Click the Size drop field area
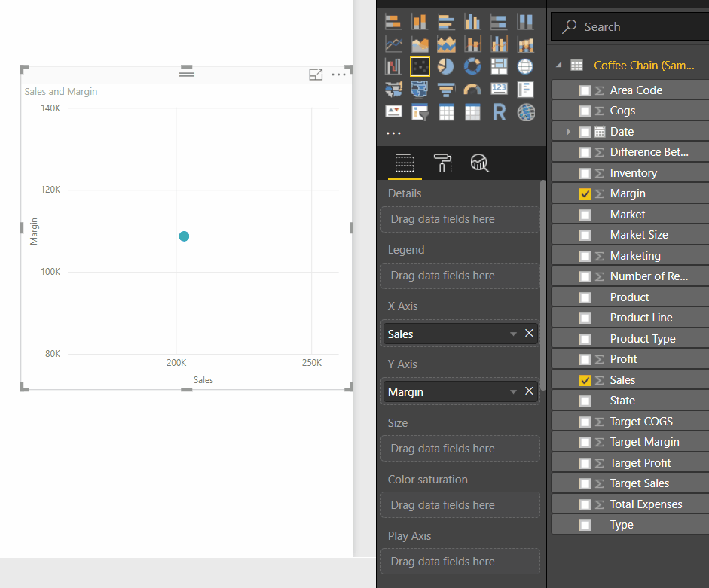The width and height of the screenshot is (709, 588). (460, 449)
